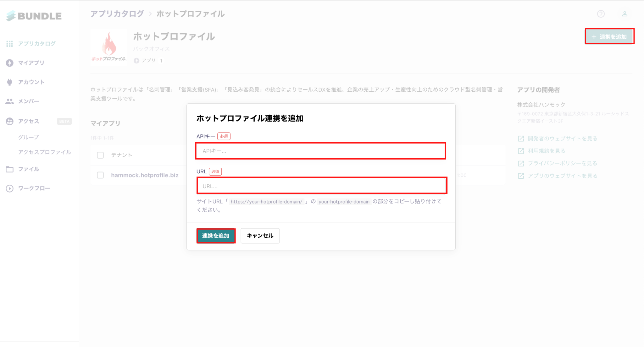Image resolution: width=644 pixels, height=347 pixels.
Task: Click external link icon for プライバシーポリシーを見る
Action: point(521,163)
